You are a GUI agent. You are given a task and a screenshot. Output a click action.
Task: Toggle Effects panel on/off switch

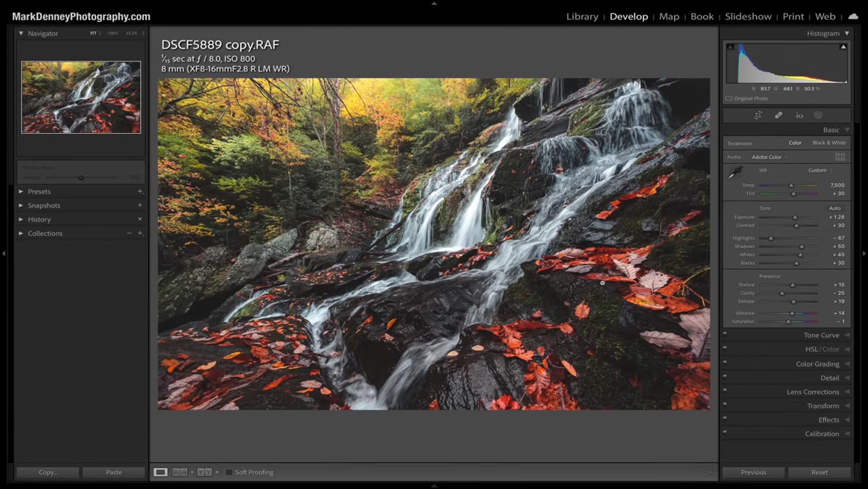[x=725, y=417]
